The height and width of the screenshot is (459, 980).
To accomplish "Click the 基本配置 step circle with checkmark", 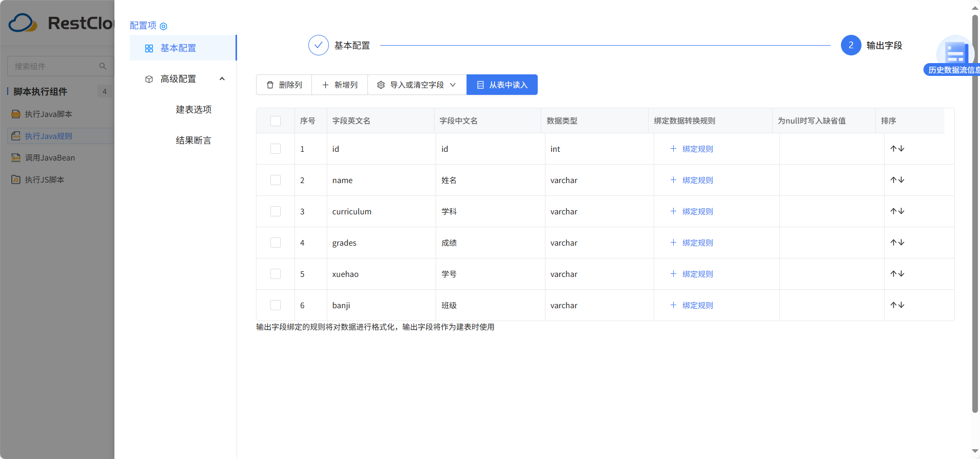I will tap(318, 45).
